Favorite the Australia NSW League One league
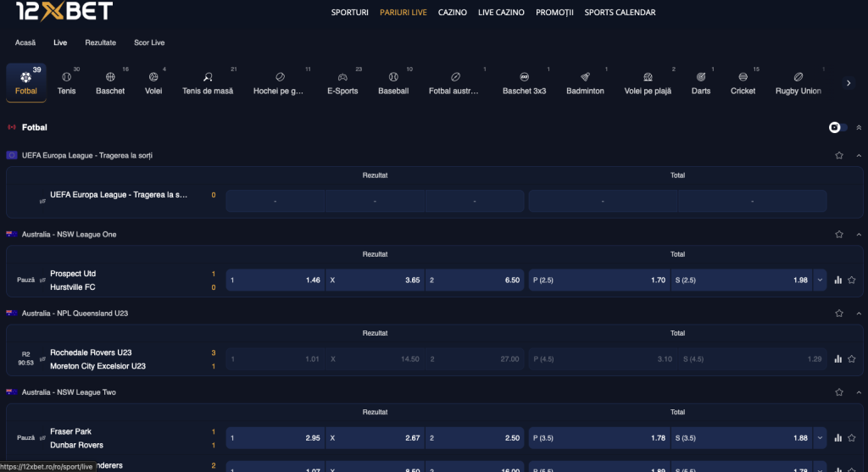 tap(839, 235)
